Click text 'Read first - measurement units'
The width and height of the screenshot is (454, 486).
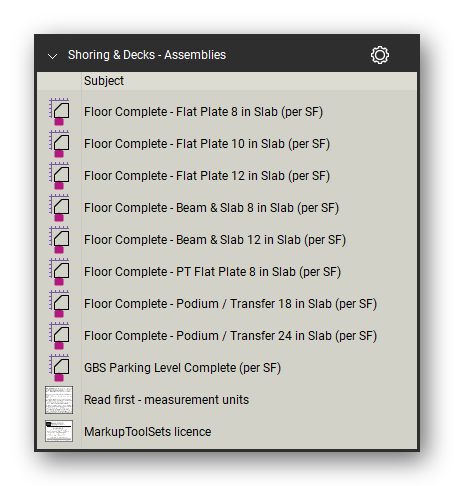pos(166,400)
